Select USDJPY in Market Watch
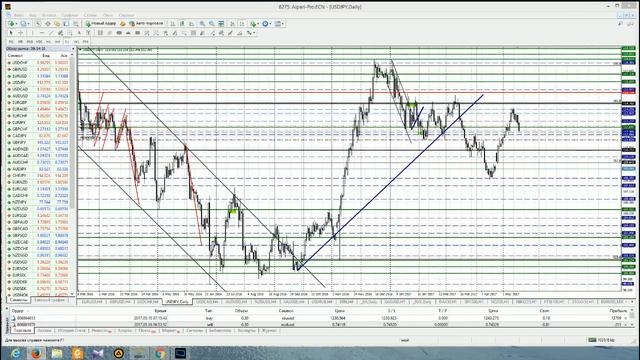 click(x=38, y=82)
